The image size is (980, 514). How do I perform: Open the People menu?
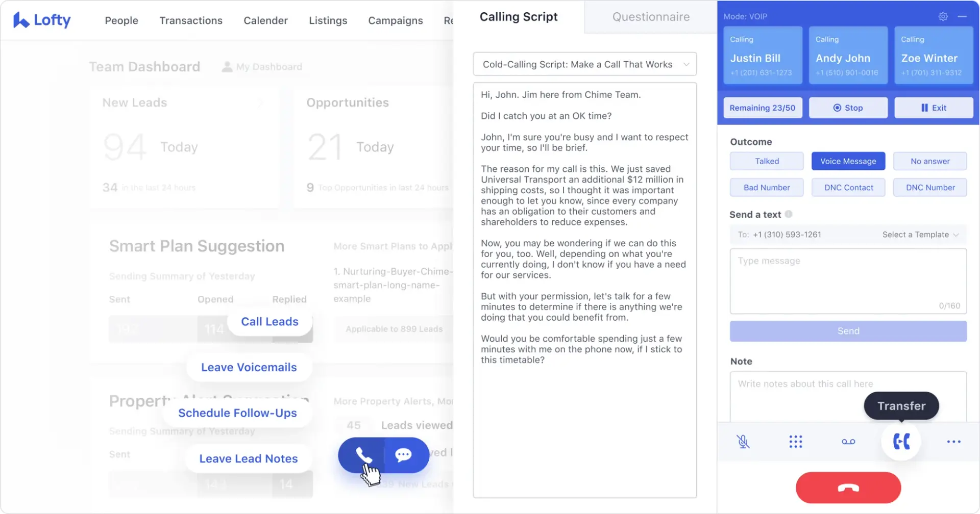[121, 20]
